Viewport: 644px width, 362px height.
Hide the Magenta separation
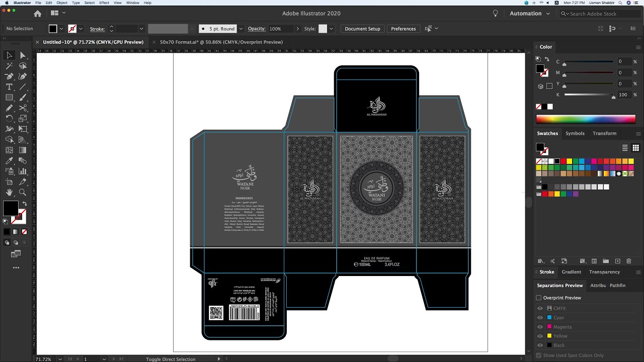(x=540, y=327)
